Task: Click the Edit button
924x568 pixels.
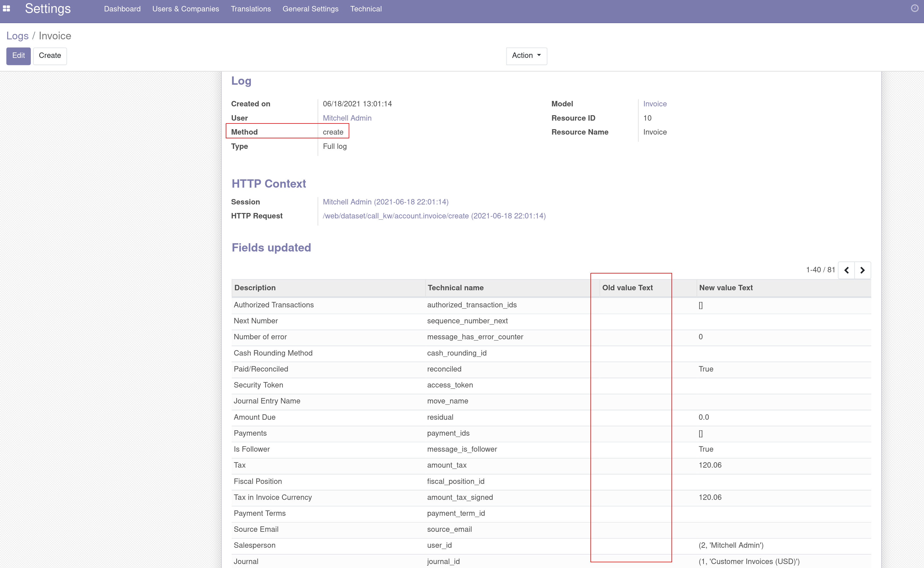Action: click(18, 56)
